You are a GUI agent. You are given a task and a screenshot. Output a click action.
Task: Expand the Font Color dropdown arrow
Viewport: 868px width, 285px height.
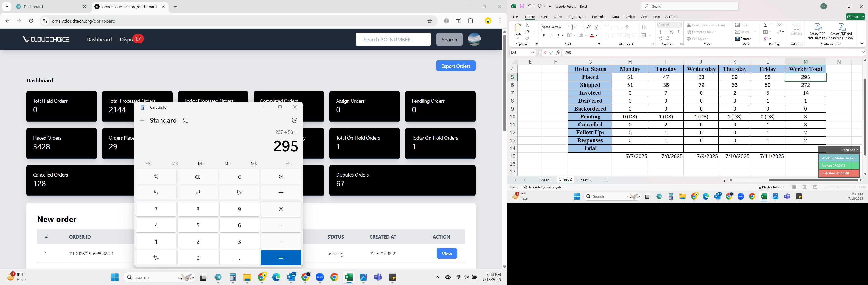click(597, 35)
